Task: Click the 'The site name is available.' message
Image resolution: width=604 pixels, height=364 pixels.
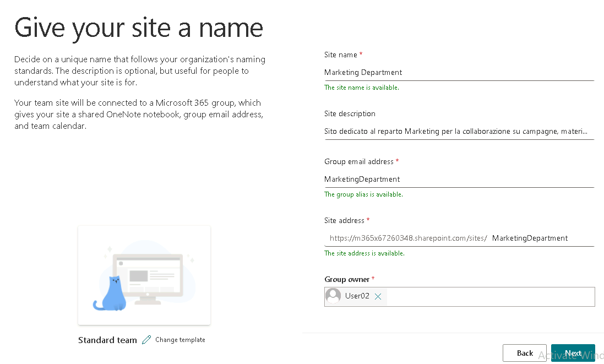Action: (x=362, y=88)
